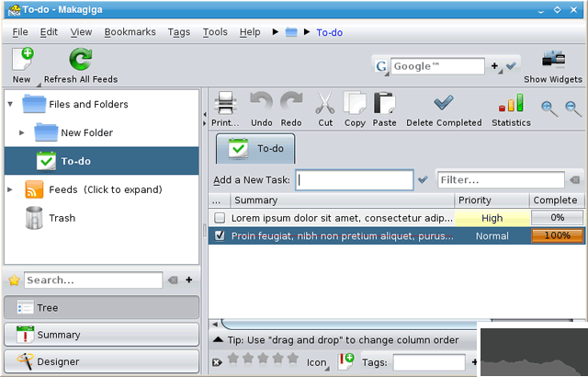Switch to the Tree view button
The image size is (588, 377).
[x=102, y=308]
